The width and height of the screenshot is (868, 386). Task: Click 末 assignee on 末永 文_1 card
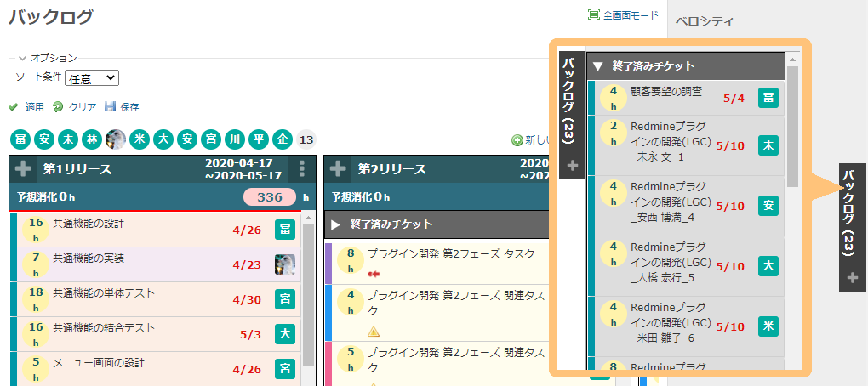768,146
